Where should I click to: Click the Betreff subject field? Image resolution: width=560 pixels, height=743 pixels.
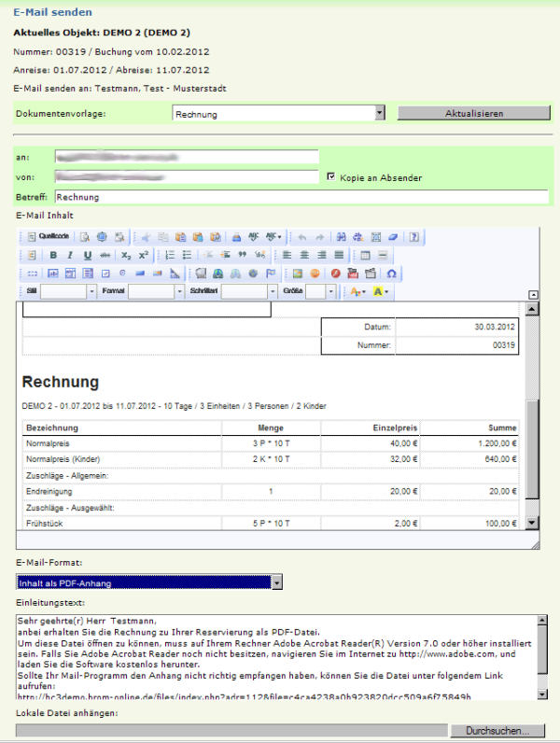(301, 197)
